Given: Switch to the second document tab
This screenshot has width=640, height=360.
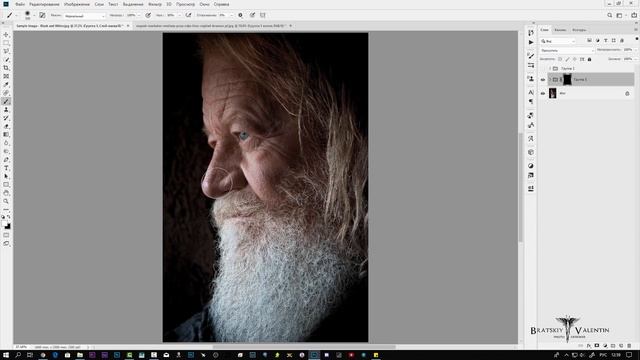Looking at the screenshot, I should coord(210,26).
